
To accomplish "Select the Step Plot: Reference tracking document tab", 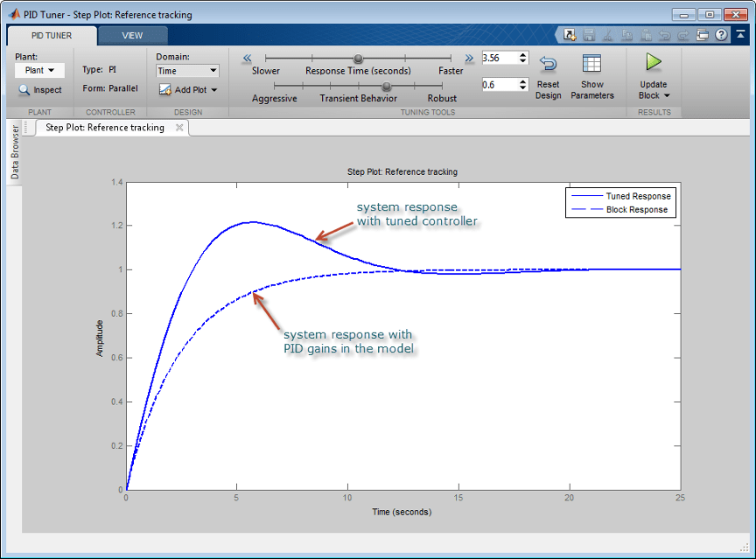I will [x=105, y=127].
